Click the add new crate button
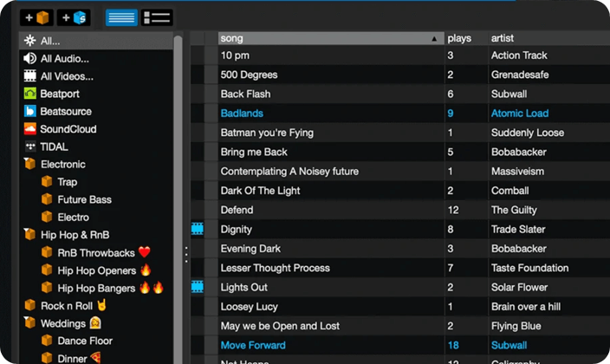Viewport: 610px width, 364px height. [x=36, y=17]
